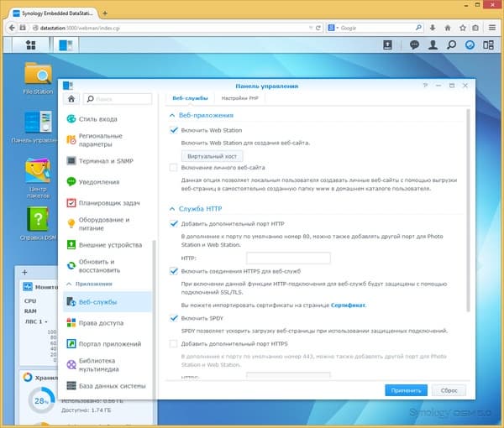
Task: Go to Control Panel home
Action: tap(71, 99)
